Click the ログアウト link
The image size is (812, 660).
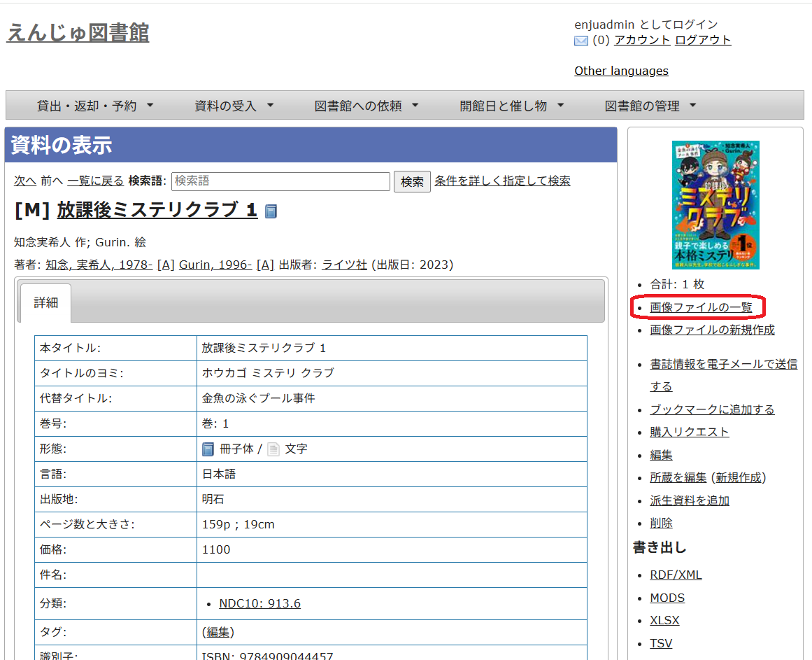(x=702, y=40)
